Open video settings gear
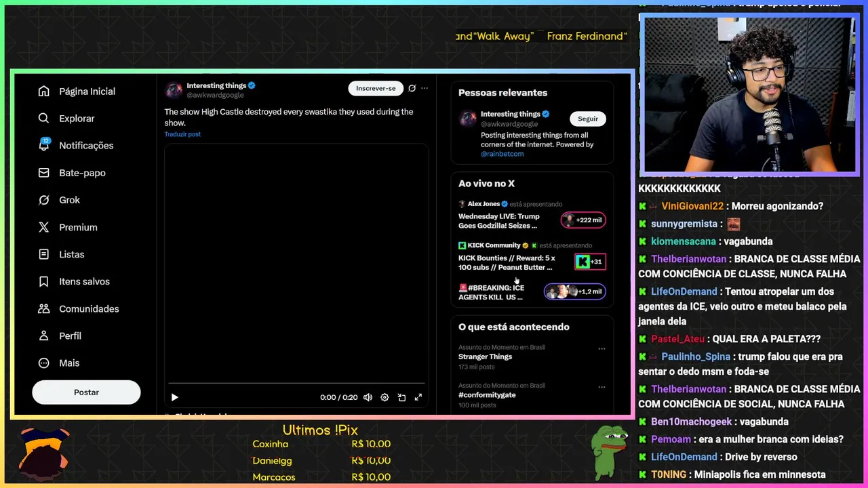The height and width of the screenshot is (488, 868). (x=384, y=397)
